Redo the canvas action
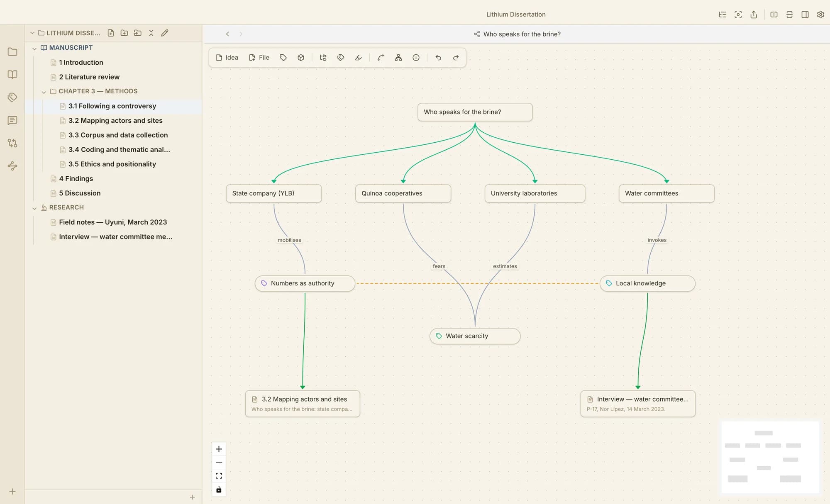This screenshot has width=830, height=504. (456, 58)
